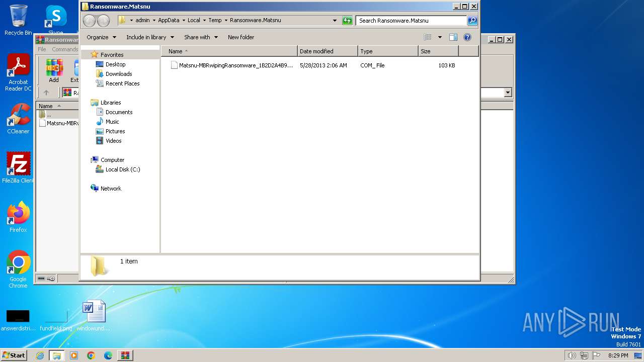Open Microsoft Edge from the taskbar
The image size is (644, 362).
coord(108,355)
